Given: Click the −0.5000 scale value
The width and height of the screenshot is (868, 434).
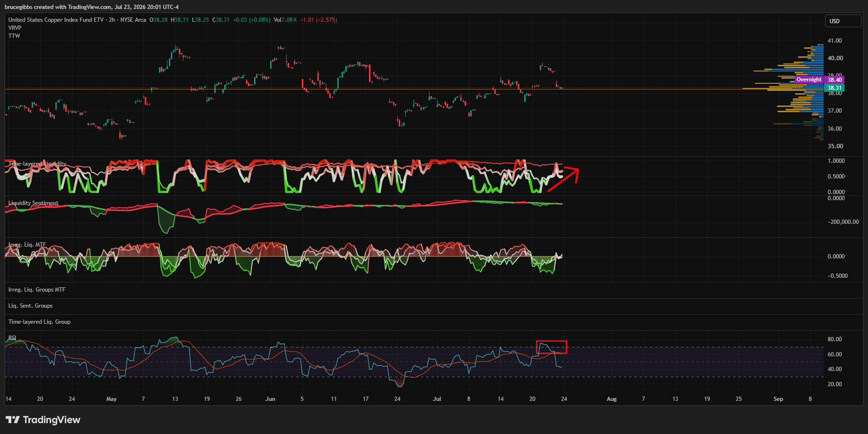Looking at the screenshot, I should [x=838, y=276].
